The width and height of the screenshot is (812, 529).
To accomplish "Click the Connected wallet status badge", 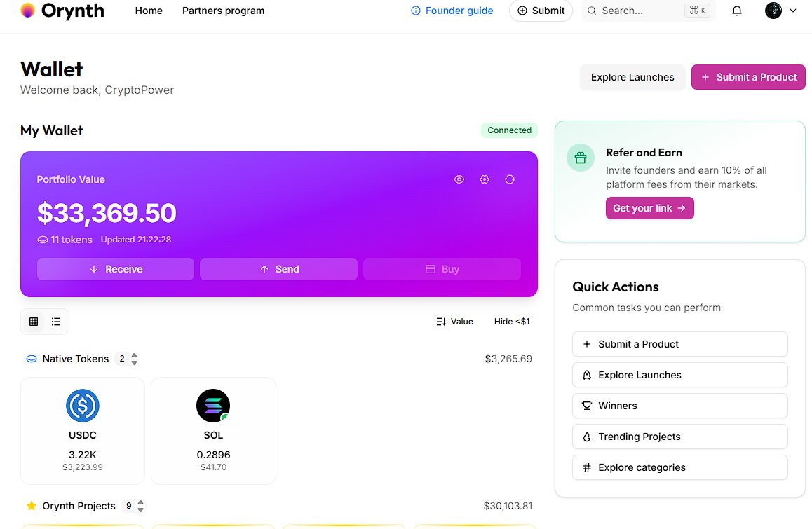I will (509, 130).
